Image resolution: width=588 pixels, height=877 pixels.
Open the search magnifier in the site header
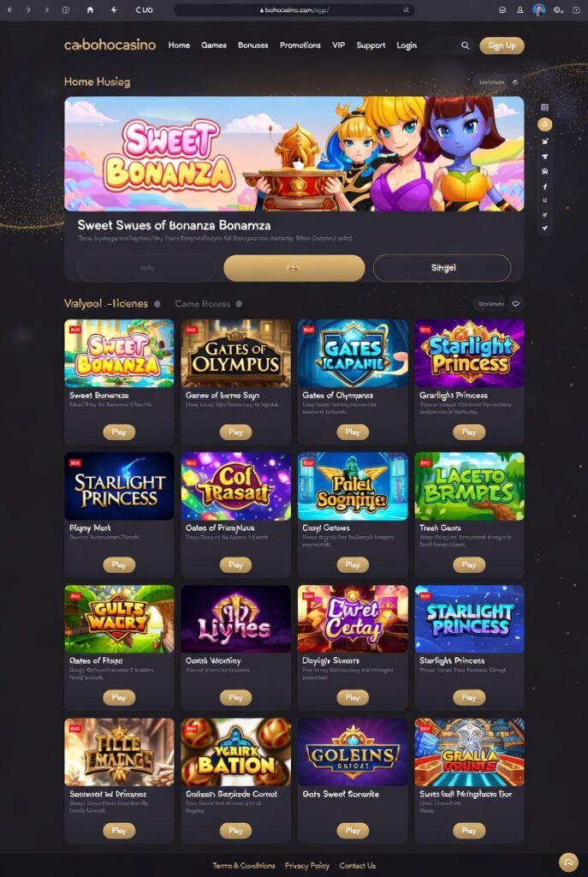click(x=465, y=45)
